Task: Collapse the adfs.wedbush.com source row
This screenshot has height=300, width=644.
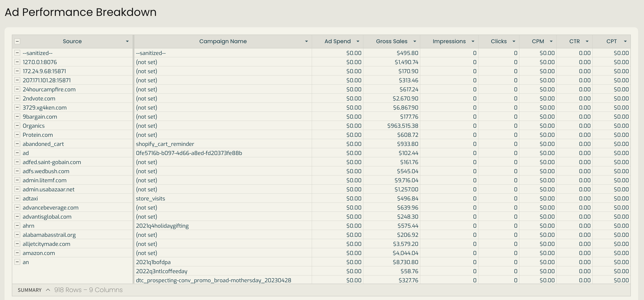Action: (x=17, y=171)
